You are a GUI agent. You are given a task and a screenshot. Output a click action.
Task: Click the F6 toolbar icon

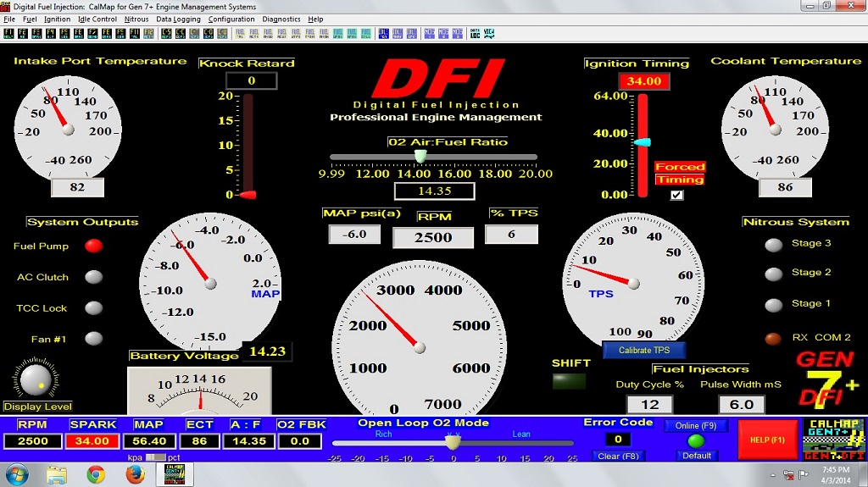tap(79, 34)
